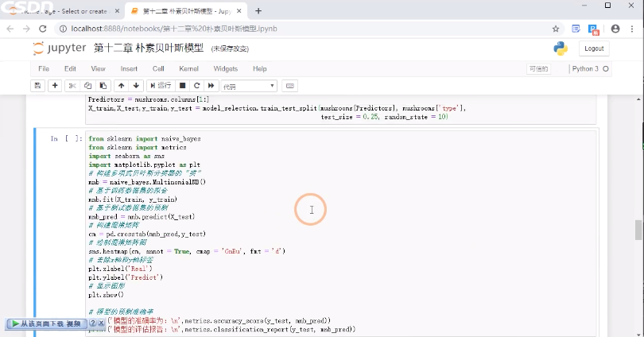Click code line cm = pd.crosstab
Viewport: 644px width, 337px height.
click(147, 234)
